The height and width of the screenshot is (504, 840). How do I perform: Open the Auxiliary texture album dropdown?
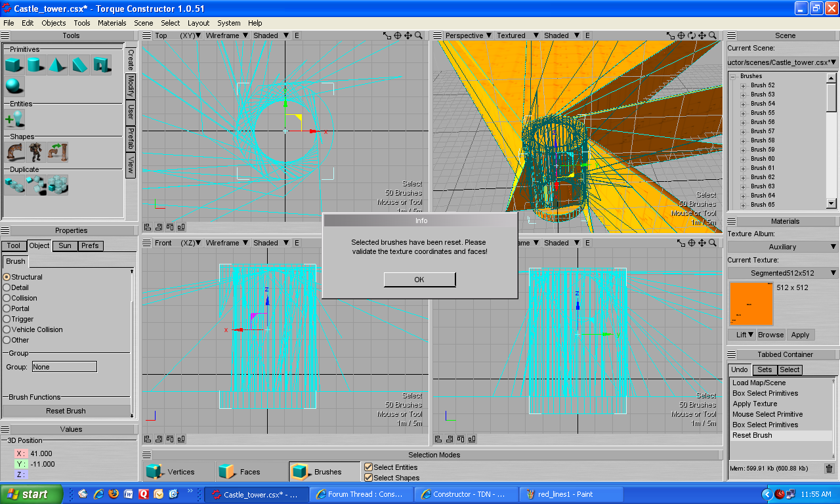pyautogui.click(x=782, y=247)
